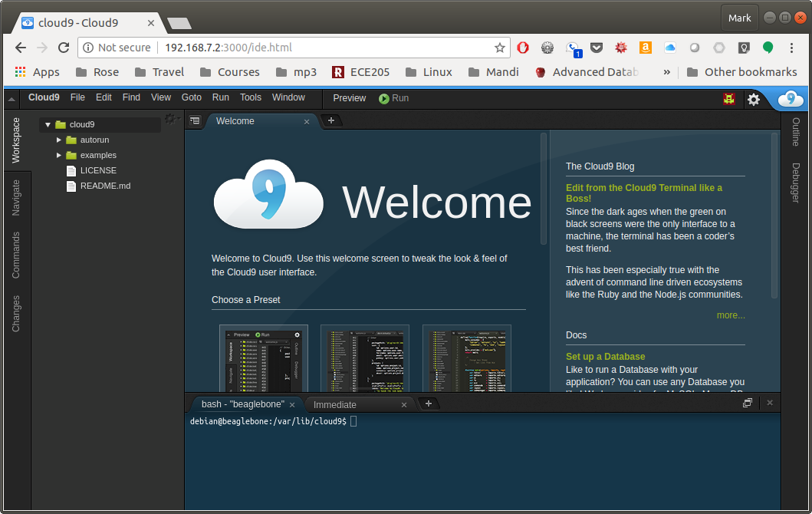
Task: Add a new terminal with the plus icon
Action: [x=429, y=403]
